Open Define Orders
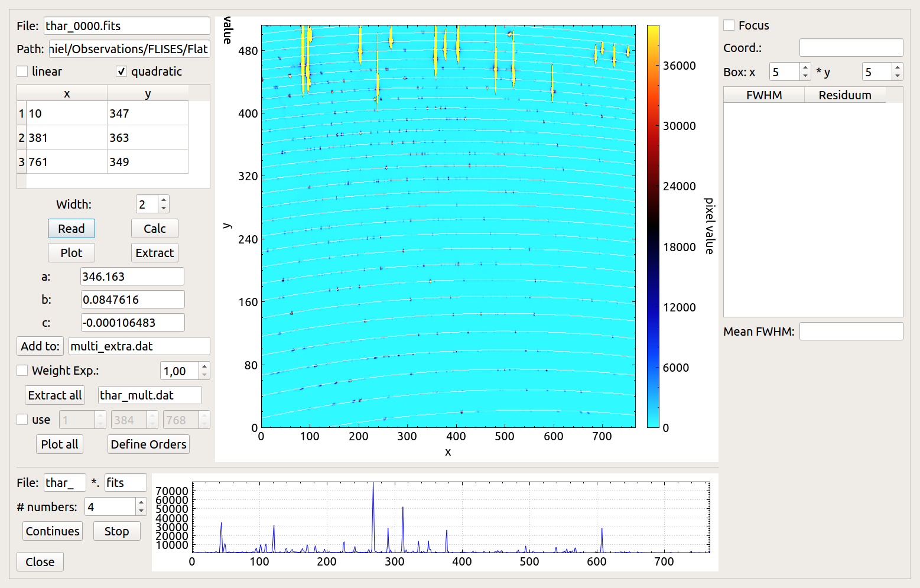 (x=148, y=444)
